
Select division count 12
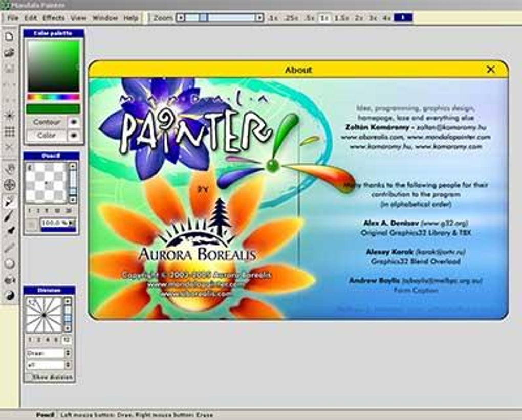click(67, 340)
